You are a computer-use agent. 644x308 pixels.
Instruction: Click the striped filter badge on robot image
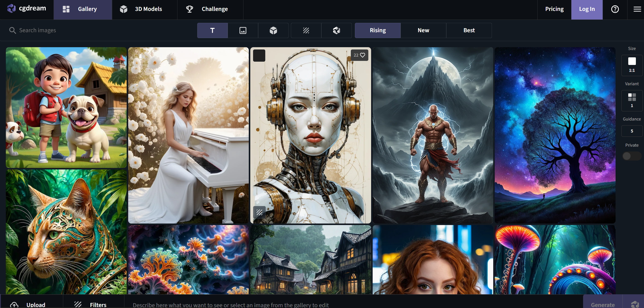[259, 212]
